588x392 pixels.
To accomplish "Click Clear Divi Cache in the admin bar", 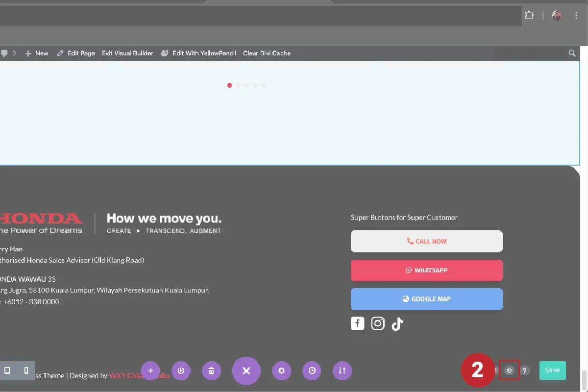I will (267, 53).
